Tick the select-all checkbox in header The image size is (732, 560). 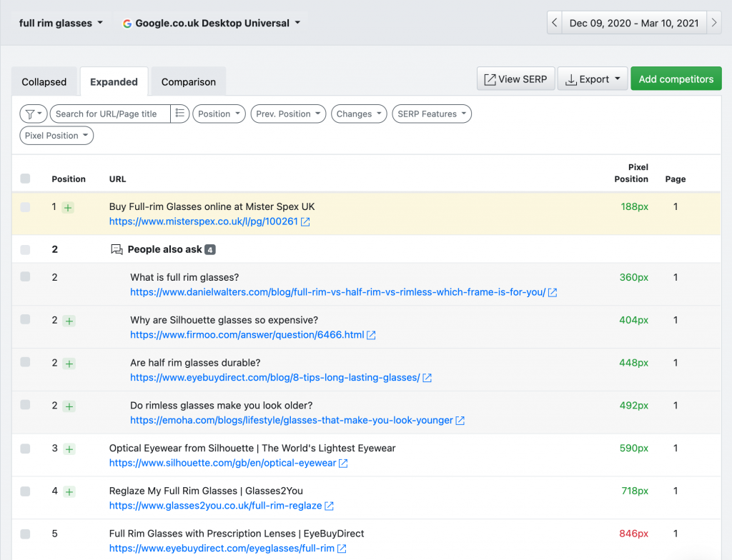coord(25,179)
